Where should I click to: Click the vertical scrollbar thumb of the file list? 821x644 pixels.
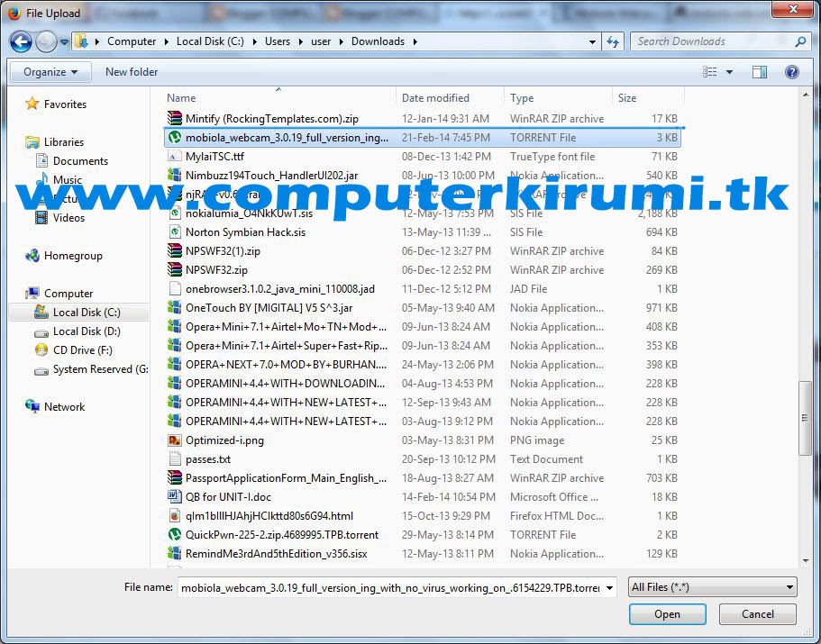pos(806,418)
